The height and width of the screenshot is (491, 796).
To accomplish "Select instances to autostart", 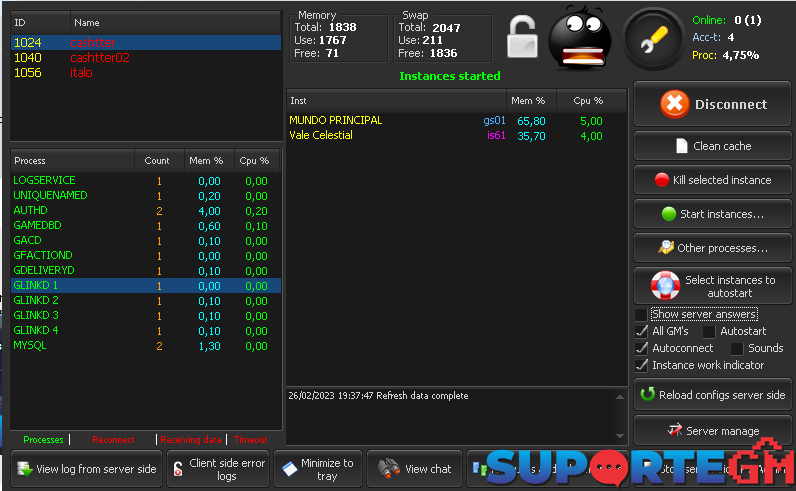I will point(712,287).
